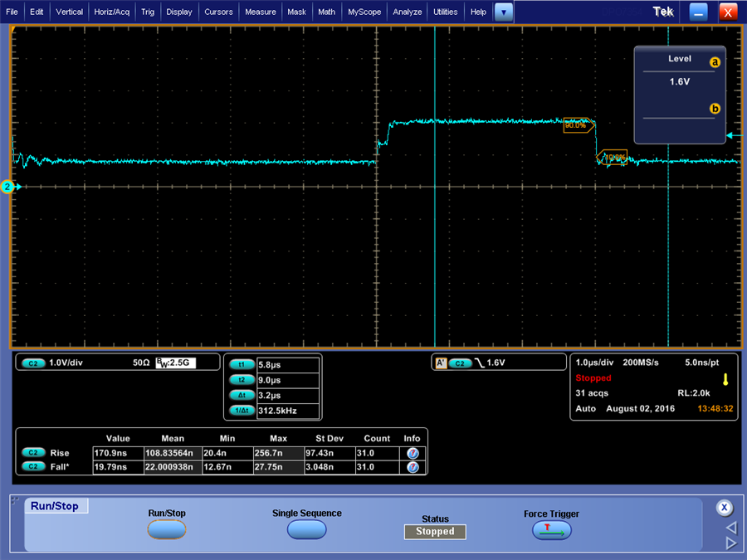
Task: Click the A' trigger type icon
Action: coord(442,363)
